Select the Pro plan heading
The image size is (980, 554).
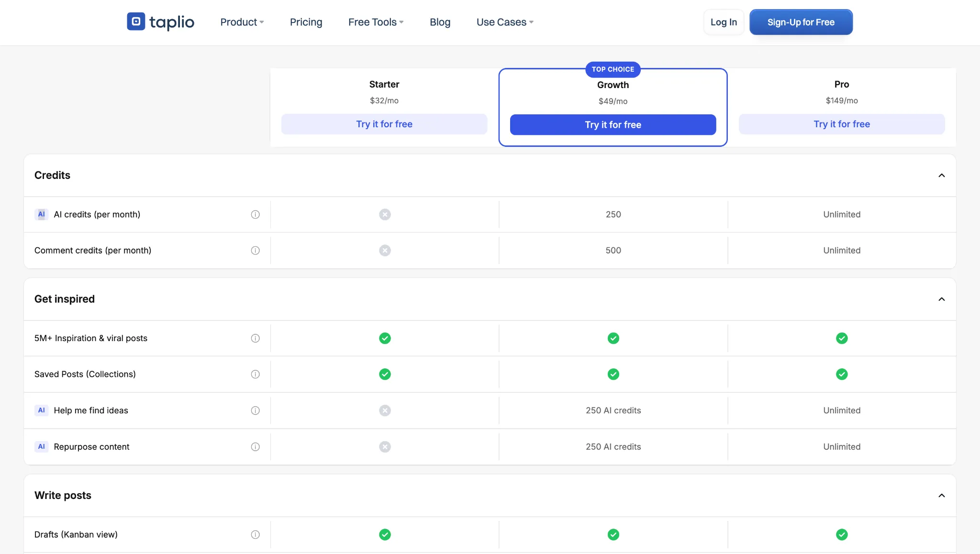click(842, 84)
